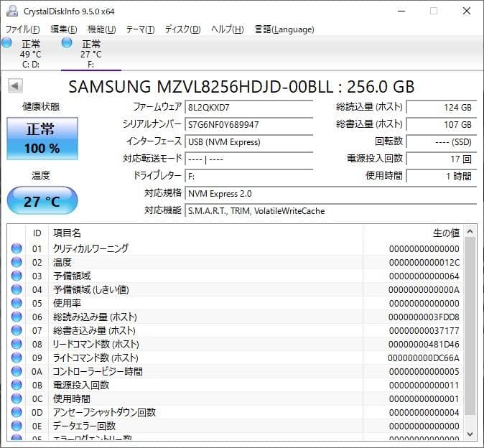The image size is (484, 448).
Task: Click status orb for リードコマンド数 (ホスト) row
Action: point(17,344)
